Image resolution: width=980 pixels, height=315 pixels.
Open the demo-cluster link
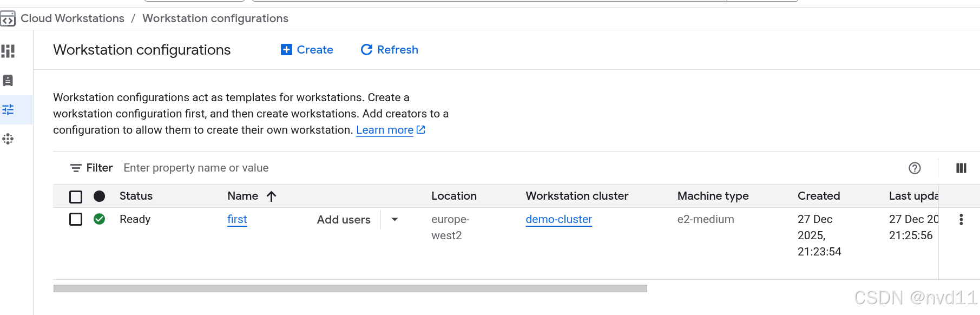559,219
